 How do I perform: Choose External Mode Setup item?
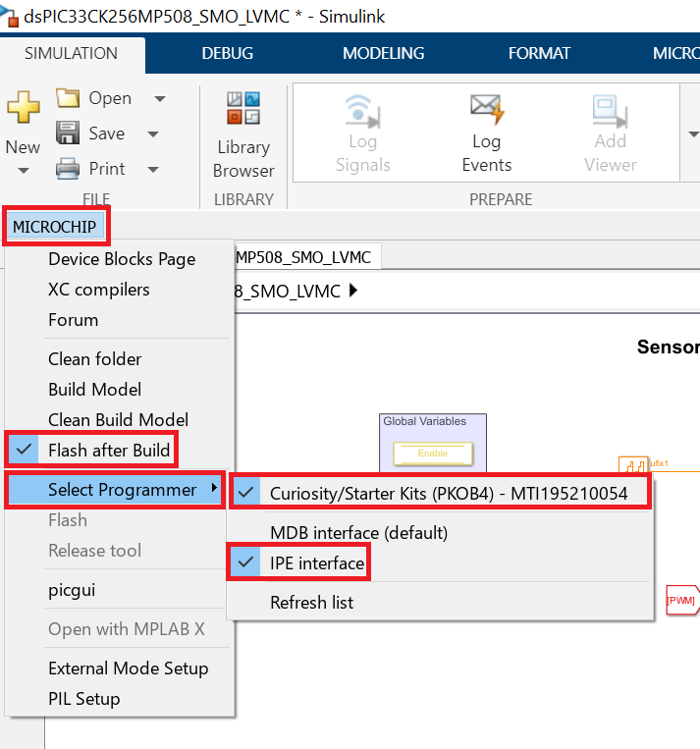point(128,668)
